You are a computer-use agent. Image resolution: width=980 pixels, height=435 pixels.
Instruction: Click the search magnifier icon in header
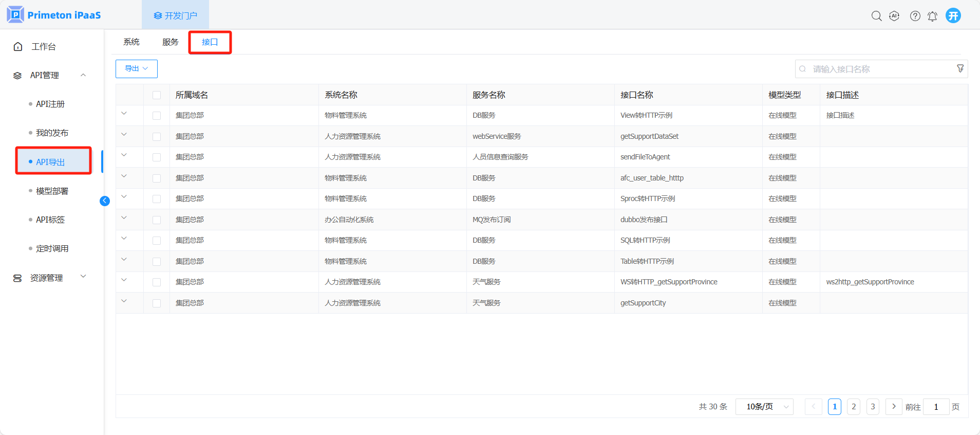click(x=876, y=16)
